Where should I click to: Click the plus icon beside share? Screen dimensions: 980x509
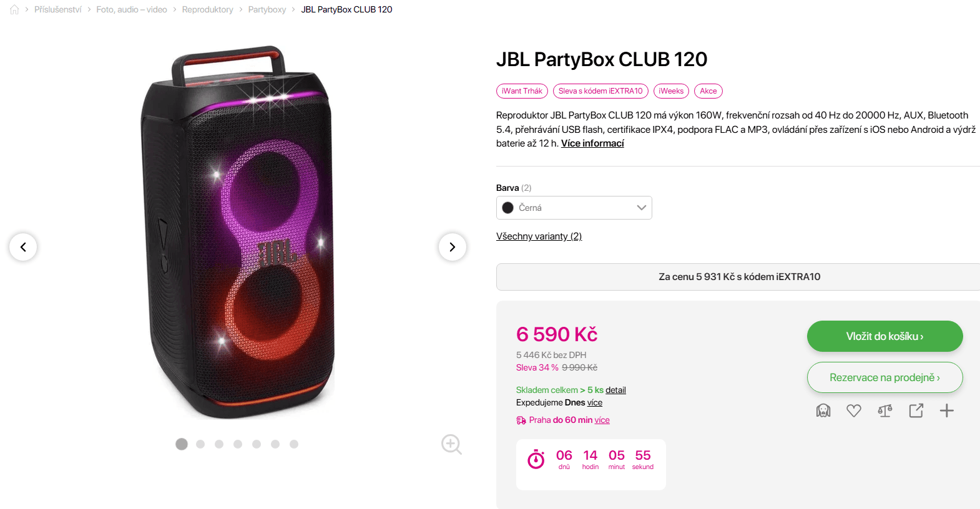(x=947, y=410)
